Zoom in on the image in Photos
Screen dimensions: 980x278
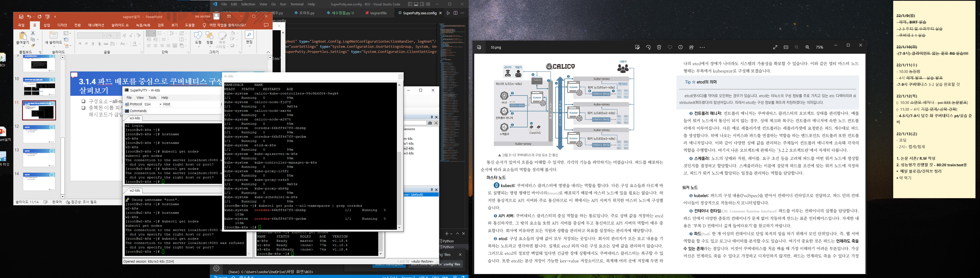807,47
